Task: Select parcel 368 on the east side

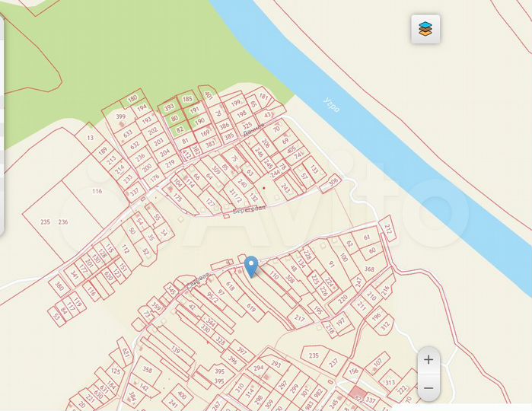Action: tap(370, 269)
